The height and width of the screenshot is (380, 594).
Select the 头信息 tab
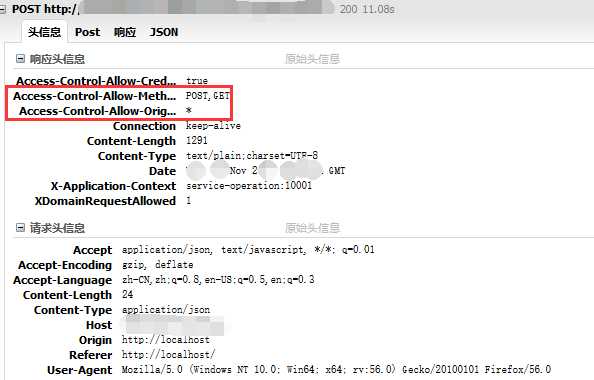tap(44, 32)
